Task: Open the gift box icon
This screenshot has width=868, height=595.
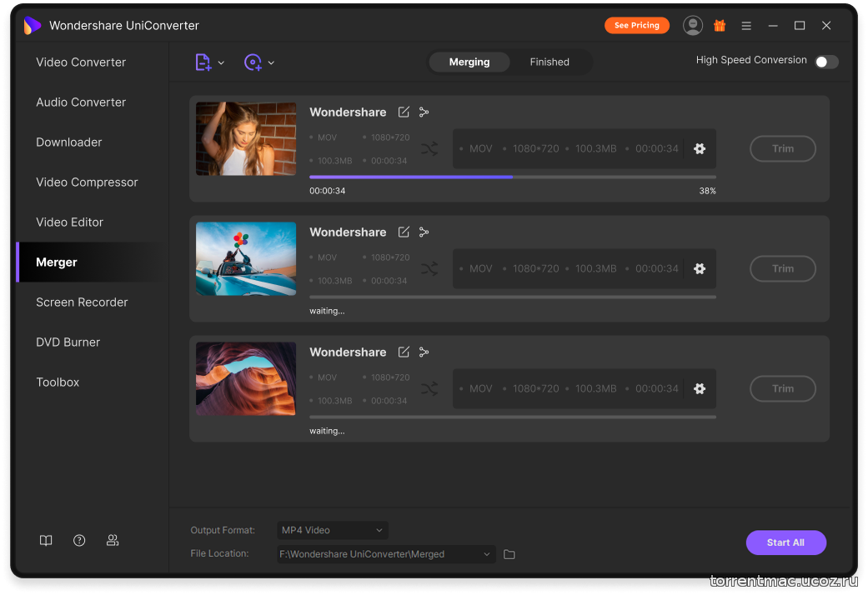Action: point(720,26)
